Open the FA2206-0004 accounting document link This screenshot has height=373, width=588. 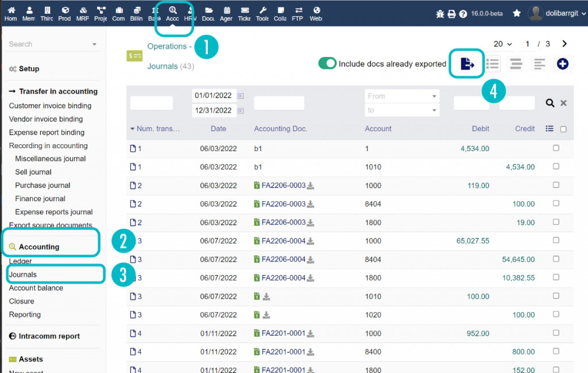(283, 241)
